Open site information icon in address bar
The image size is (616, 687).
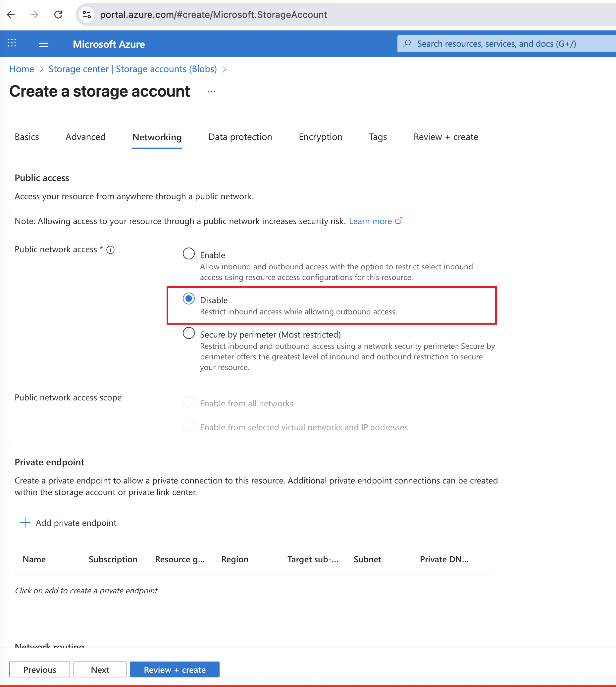click(x=87, y=15)
